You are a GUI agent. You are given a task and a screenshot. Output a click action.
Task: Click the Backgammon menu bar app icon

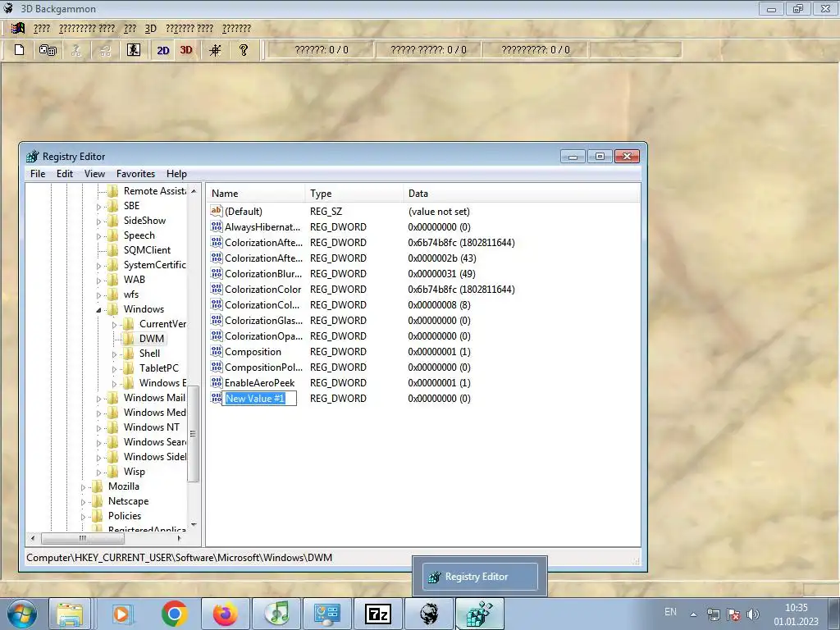click(18, 28)
